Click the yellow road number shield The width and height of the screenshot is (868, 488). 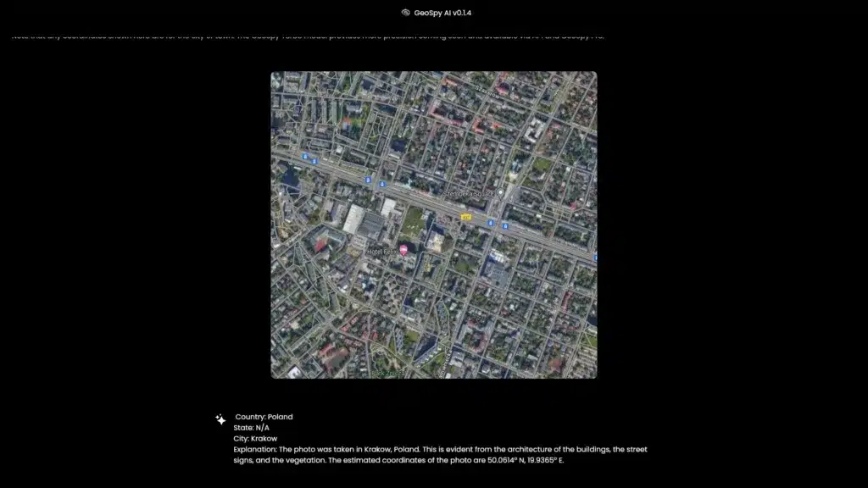coord(466,218)
